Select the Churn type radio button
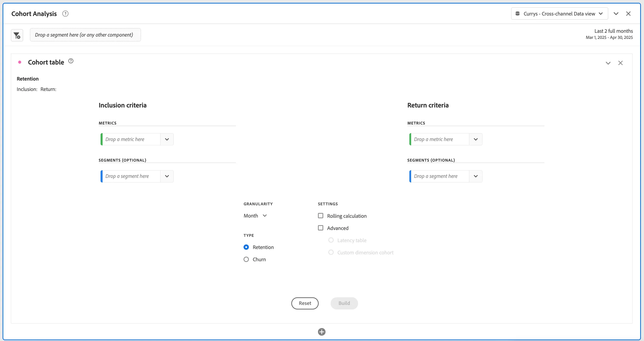The height and width of the screenshot is (341, 644). [246, 259]
